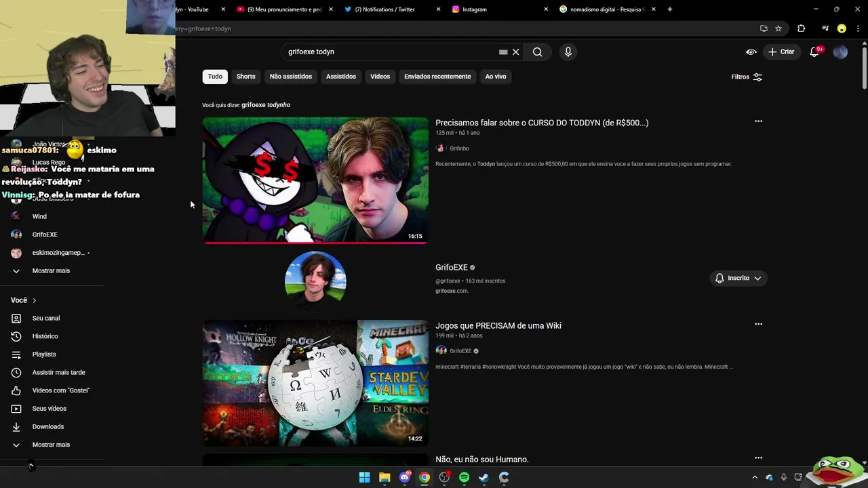Screen dimensions: 868x488
Task: Expand Mostrar mais below Downloads
Action: 51,445
